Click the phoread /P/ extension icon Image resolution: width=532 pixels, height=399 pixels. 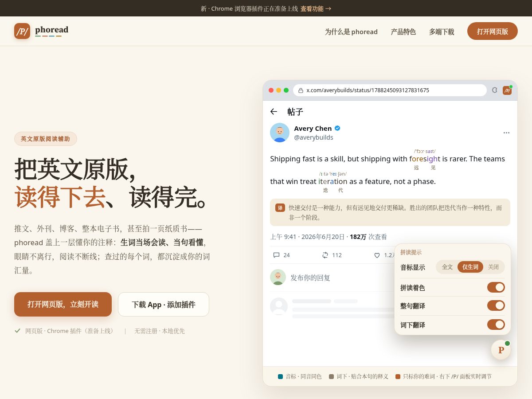[x=507, y=90]
